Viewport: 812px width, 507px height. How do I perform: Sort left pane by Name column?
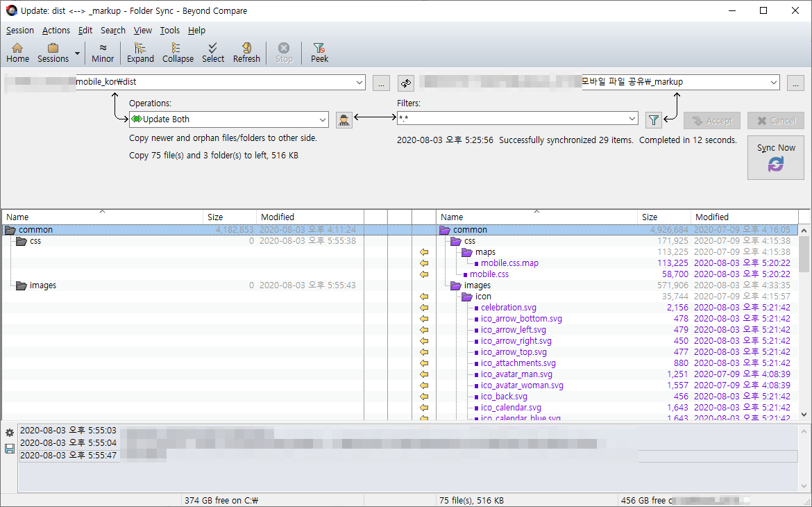pyautogui.click(x=103, y=217)
